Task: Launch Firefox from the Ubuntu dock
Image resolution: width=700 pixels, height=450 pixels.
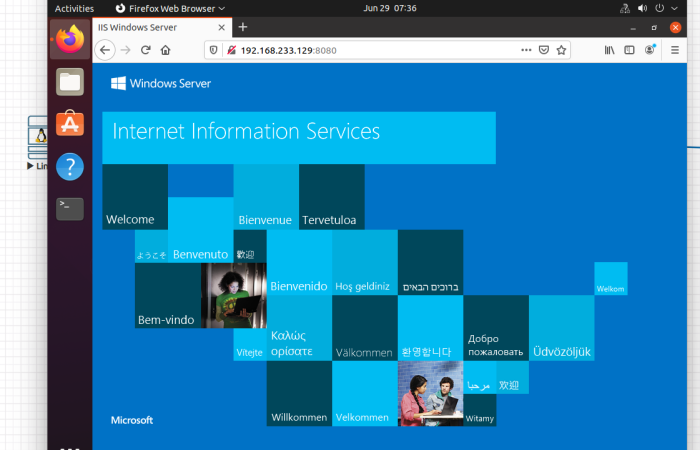Action: [70, 39]
